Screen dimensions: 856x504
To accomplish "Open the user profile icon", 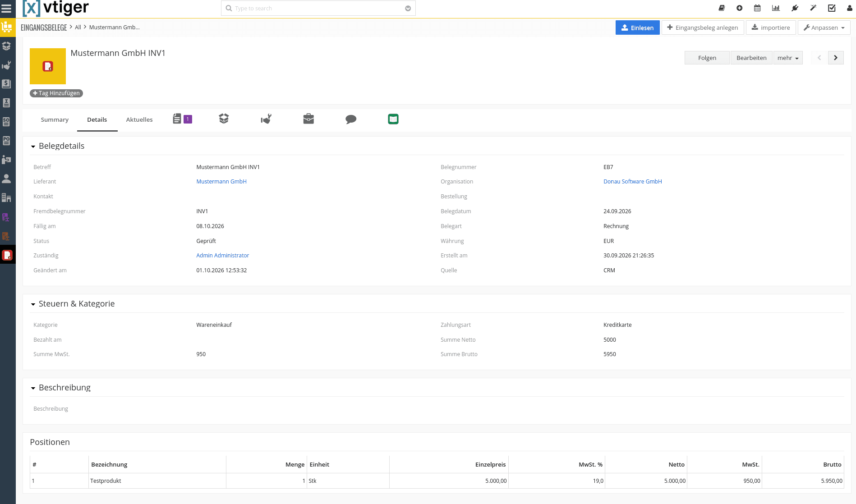I will point(850,8).
